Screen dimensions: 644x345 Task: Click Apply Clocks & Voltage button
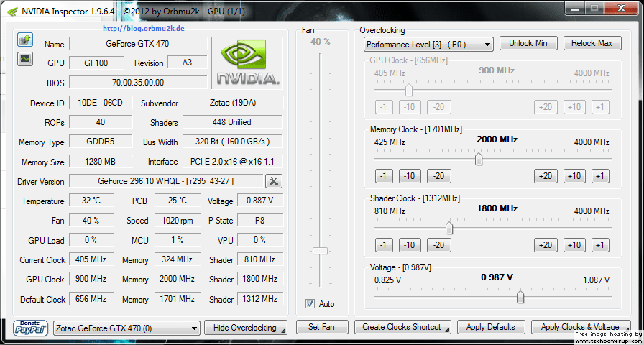point(581,327)
